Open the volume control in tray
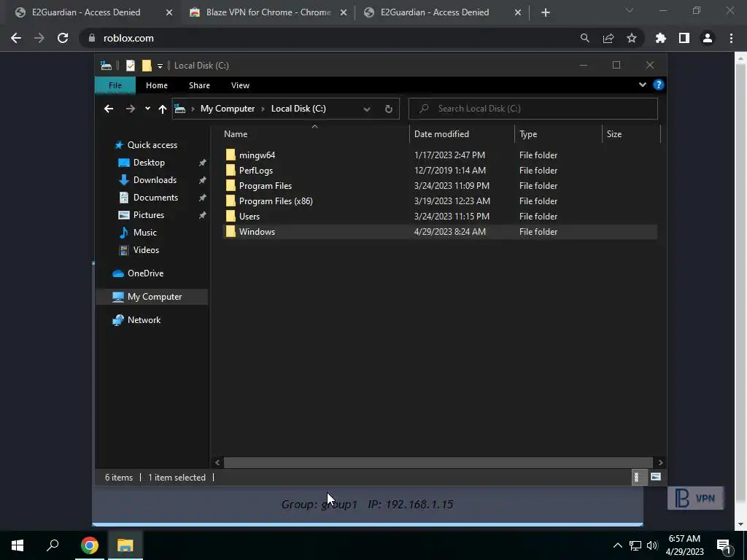The height and width of the screenshot is (560, 747). pos(652,545)
